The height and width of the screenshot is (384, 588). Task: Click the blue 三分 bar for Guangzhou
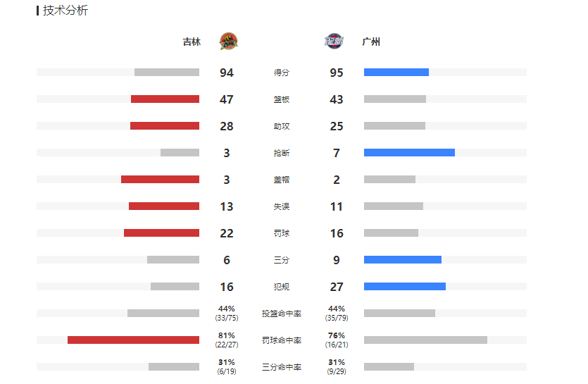pos(403,260)
